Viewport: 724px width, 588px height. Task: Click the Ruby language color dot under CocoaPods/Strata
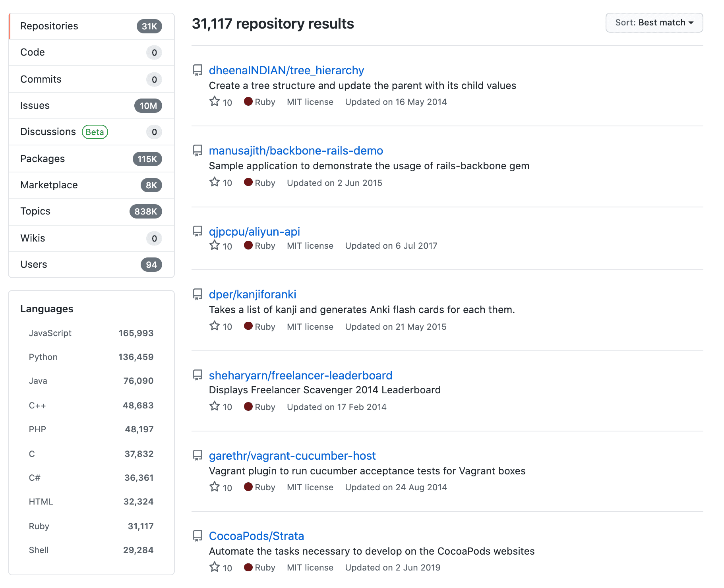(248, 567)
